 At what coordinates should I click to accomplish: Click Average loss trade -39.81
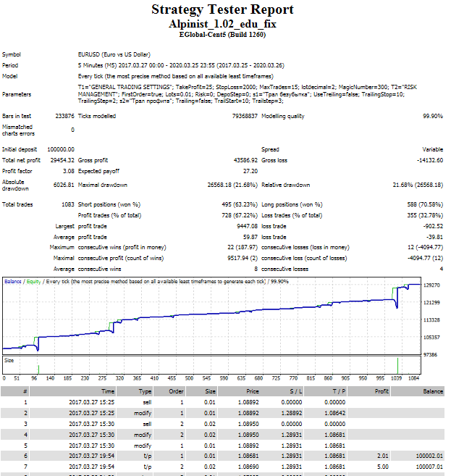coord(434,238)
